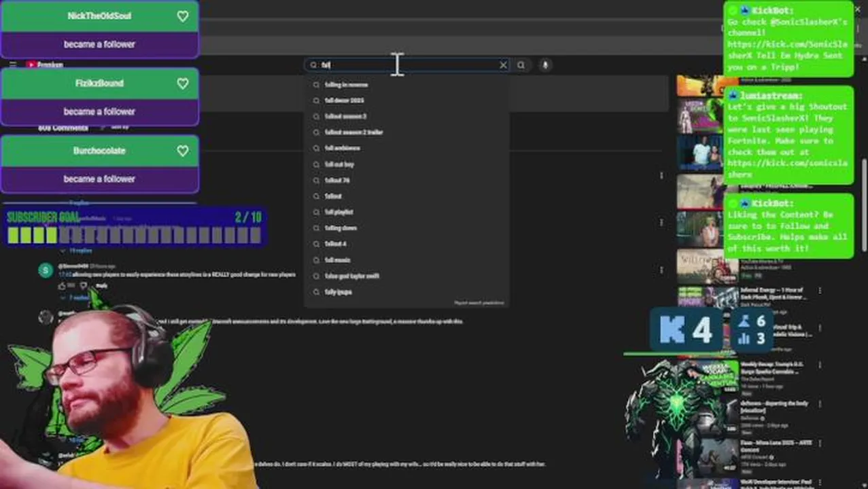Activate voice search microphone icon
This screenshot has width=868, height=489.
(544, 65)
